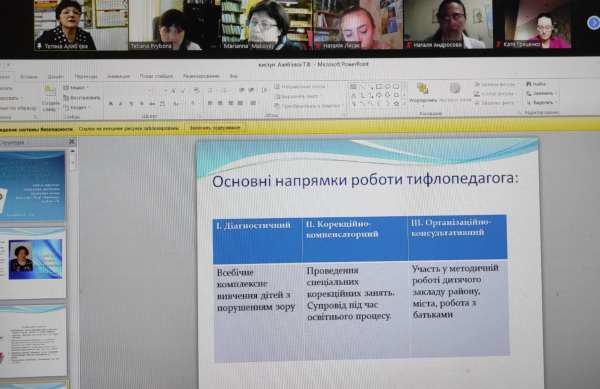The width and height of the screenshot is (600, 389).
Task: Open the Shape Fill (Заливка фигуры) dropdown
Action: coord(496,84)
